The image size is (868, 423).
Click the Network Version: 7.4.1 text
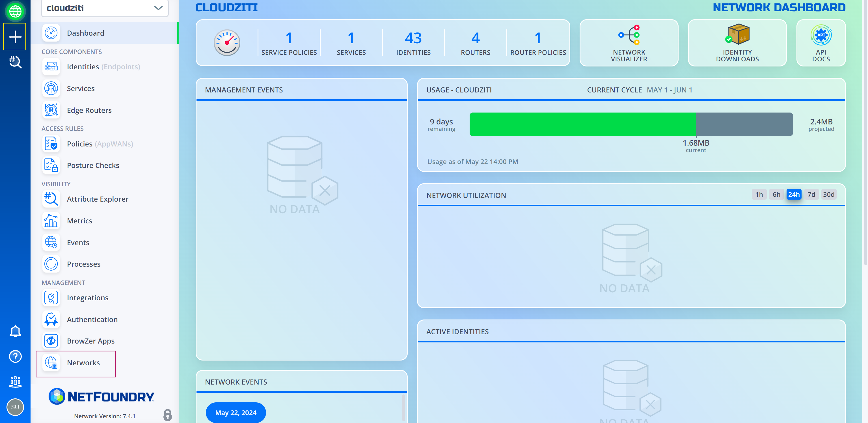105,416
